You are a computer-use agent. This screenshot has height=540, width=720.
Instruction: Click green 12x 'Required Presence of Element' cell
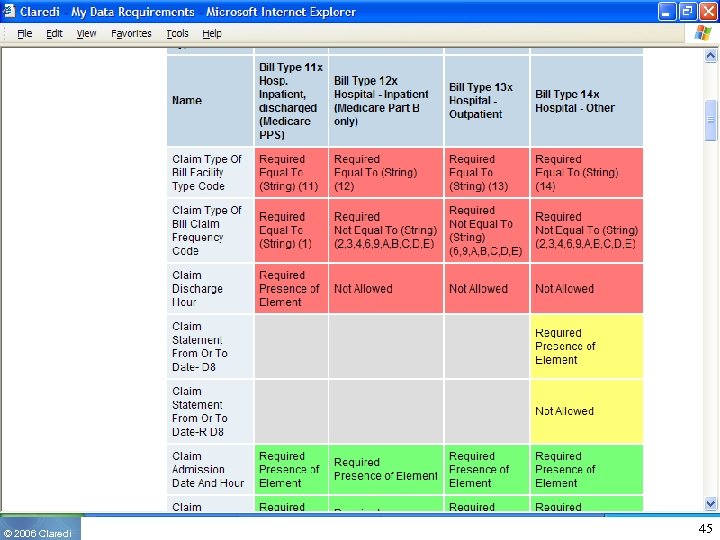coord(386,469)
